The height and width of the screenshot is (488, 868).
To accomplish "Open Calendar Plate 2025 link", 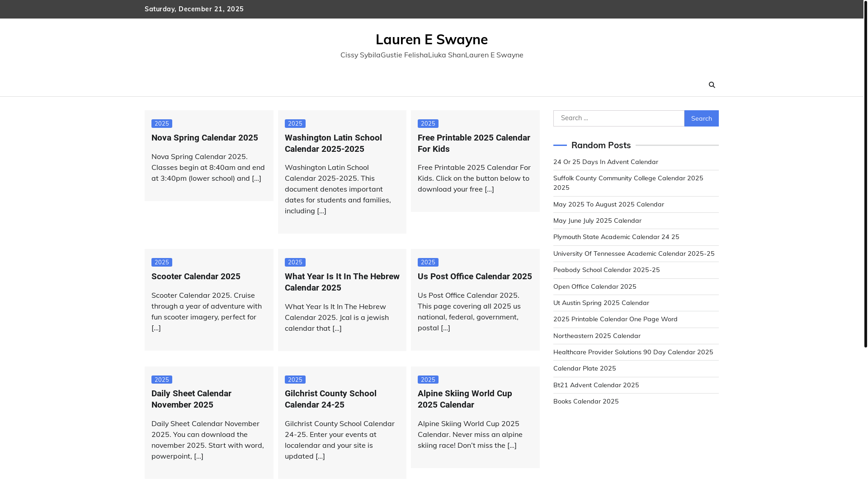I will pos(585,368).
